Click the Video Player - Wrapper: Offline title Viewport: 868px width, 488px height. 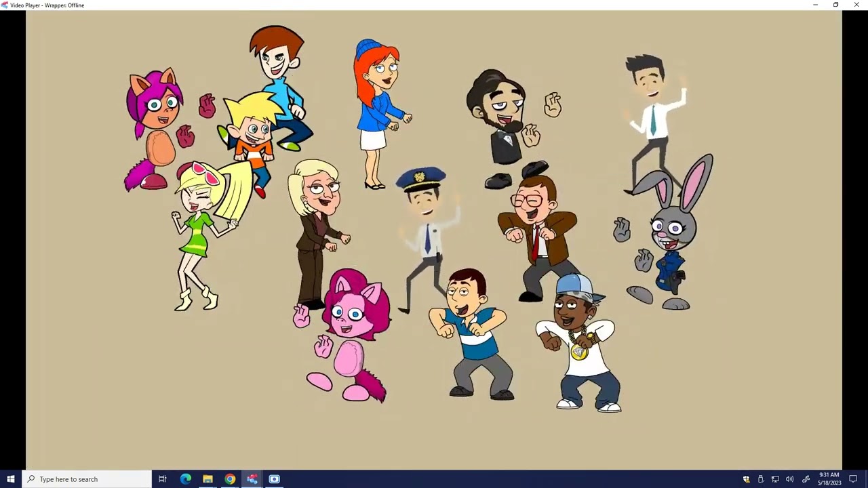click(x=47, y=5)
